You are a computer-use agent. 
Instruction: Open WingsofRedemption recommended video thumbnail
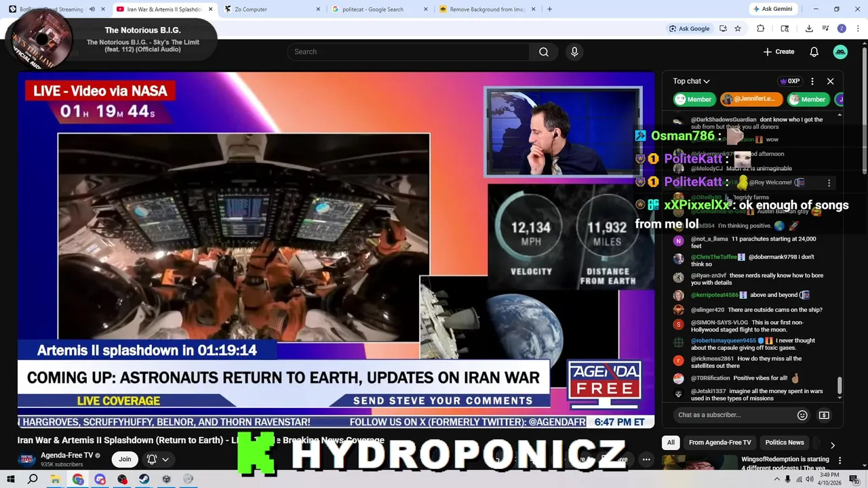click(x=699, y=462)
